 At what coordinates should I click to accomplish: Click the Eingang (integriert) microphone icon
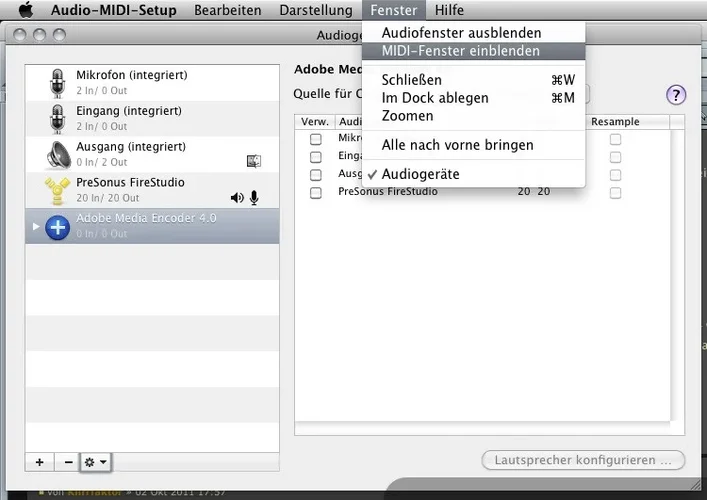tap(57, 119)
